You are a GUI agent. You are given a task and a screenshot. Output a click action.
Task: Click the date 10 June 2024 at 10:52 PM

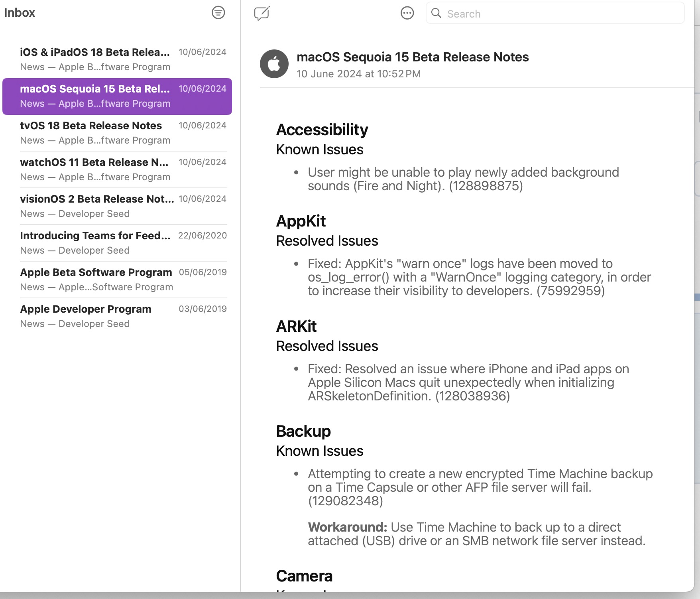(358, 74)
